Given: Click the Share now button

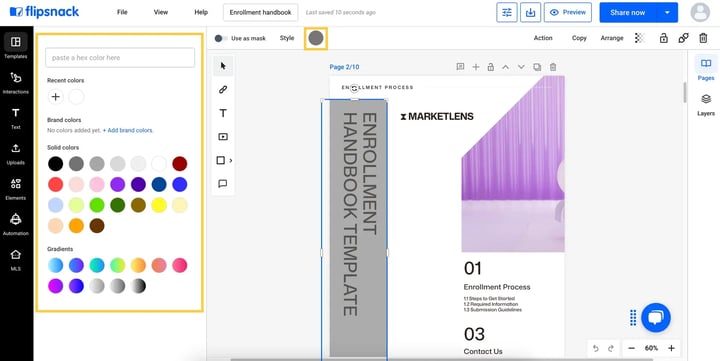Looking at the screenshot, I should pos(627,12).
